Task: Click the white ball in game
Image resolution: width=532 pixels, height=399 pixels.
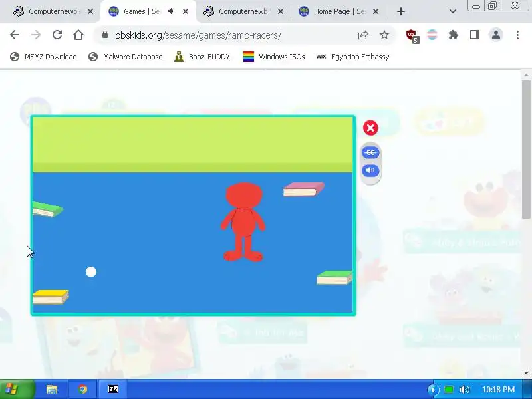Action: 91,272
